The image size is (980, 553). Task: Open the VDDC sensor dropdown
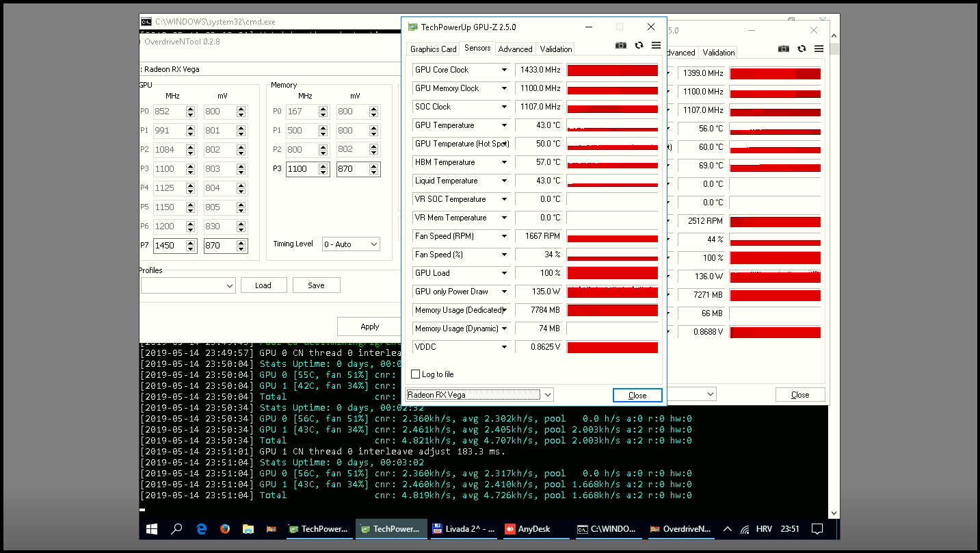coord(505,347)
